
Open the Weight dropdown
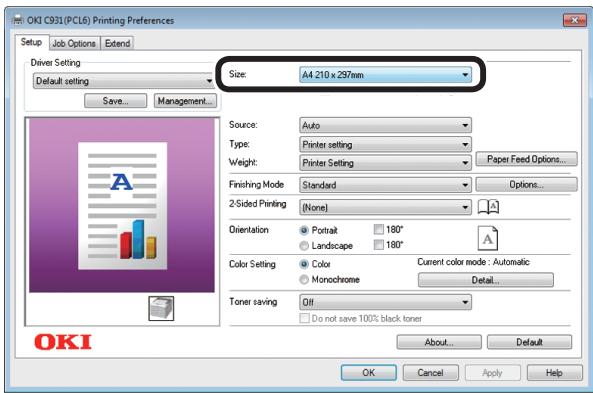click(x=385, y=163)
